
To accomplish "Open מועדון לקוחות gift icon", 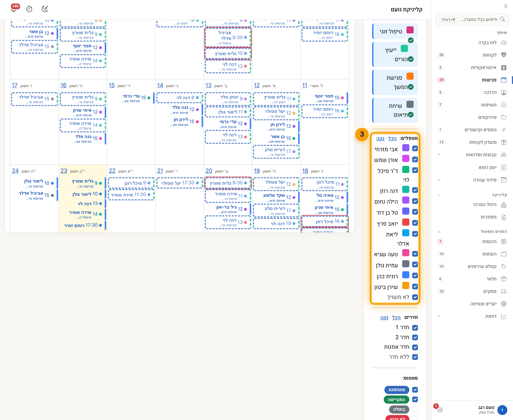I will pyautogui.click(x=504, y=142).
